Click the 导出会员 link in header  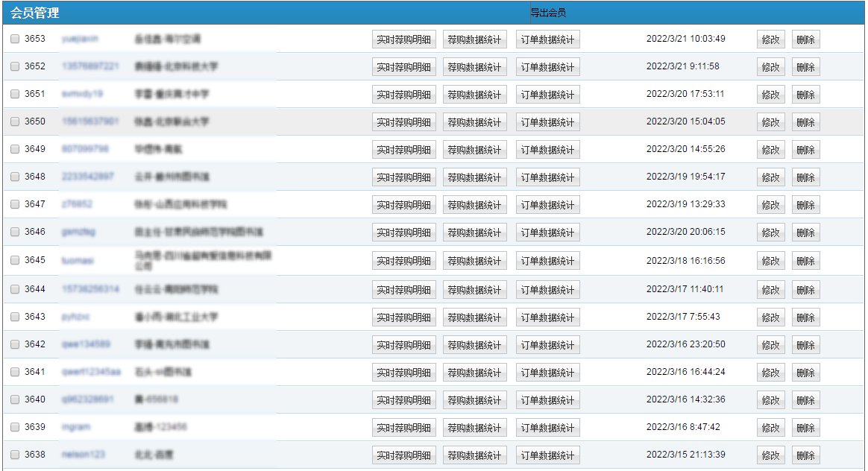(547, 13)
